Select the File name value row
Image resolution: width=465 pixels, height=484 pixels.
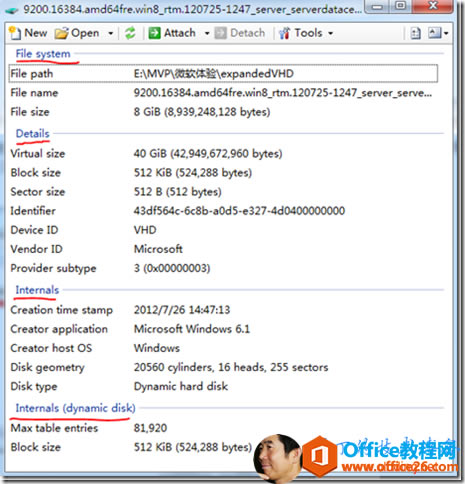(x=283, y=93)
